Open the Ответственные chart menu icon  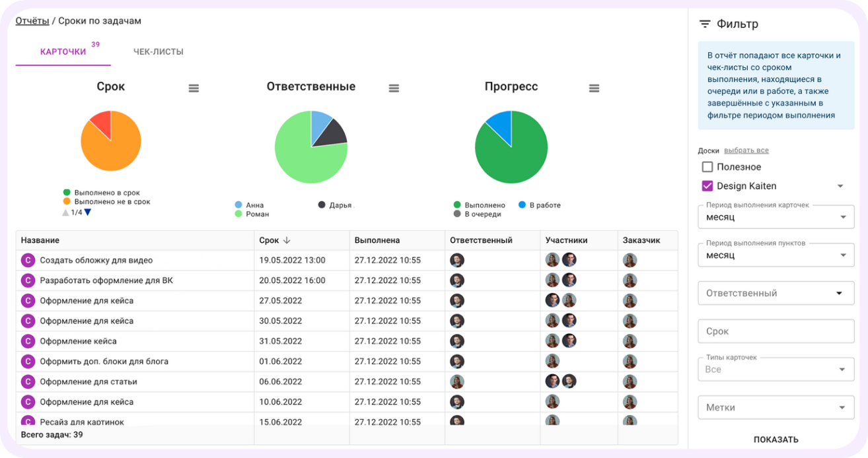(394, 88)
